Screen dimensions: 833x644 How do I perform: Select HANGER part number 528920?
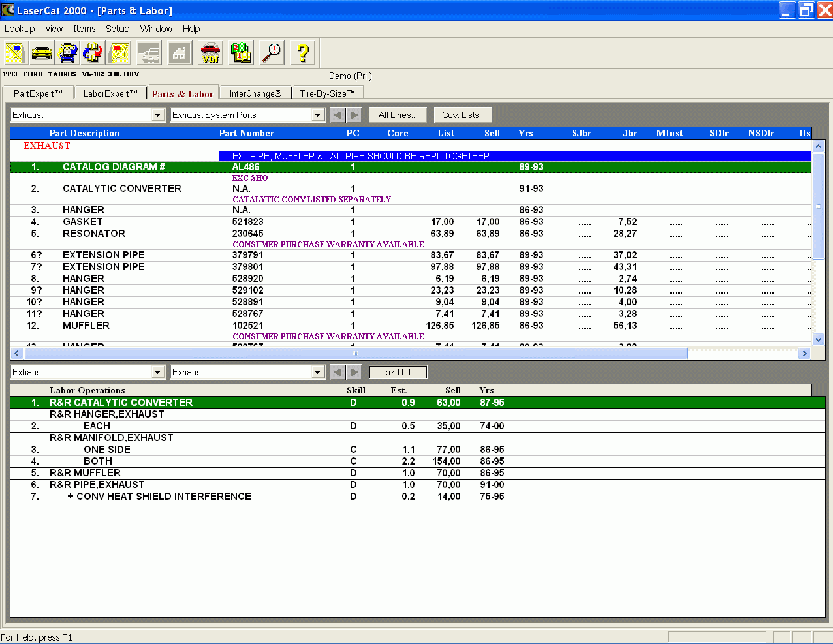pos(411,279)
